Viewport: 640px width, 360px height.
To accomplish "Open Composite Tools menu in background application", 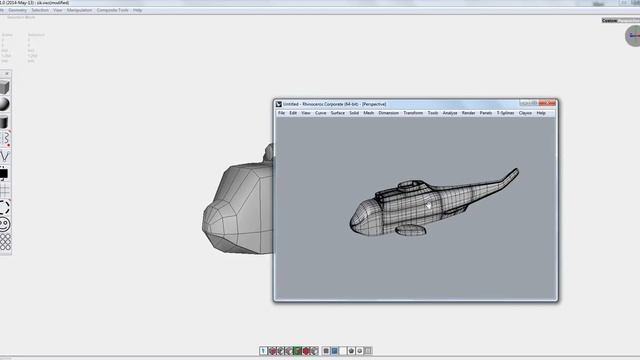I will tap(112, 10).
